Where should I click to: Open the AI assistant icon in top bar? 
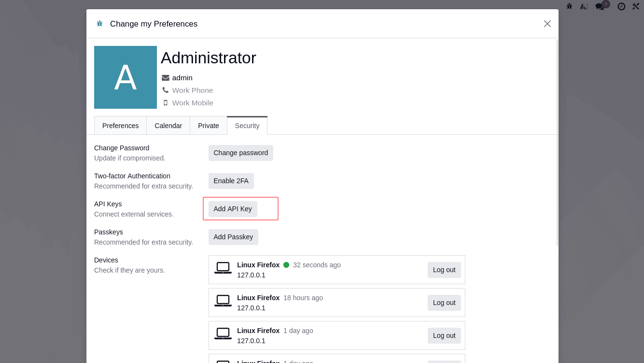(584, 6)
